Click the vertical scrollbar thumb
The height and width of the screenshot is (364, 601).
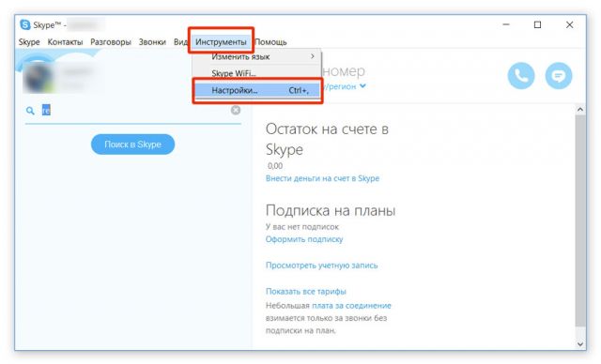click(x=580, y=220)
